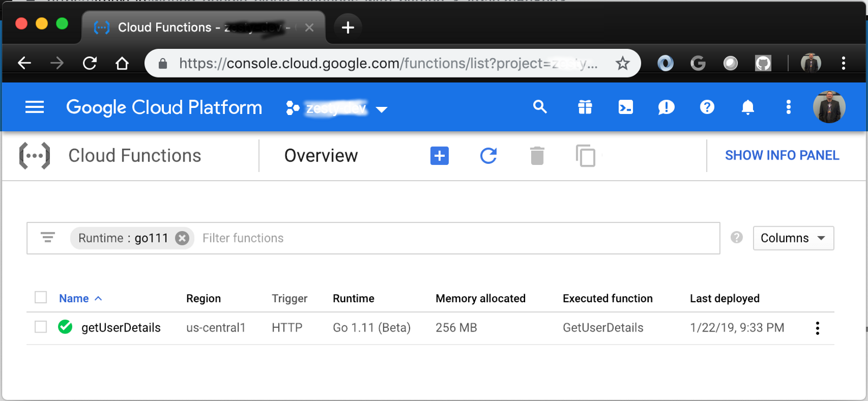Image resolution: width=868 pixels, height=401 pixels.
Task: Click the copy function icon
Action: 585,156
